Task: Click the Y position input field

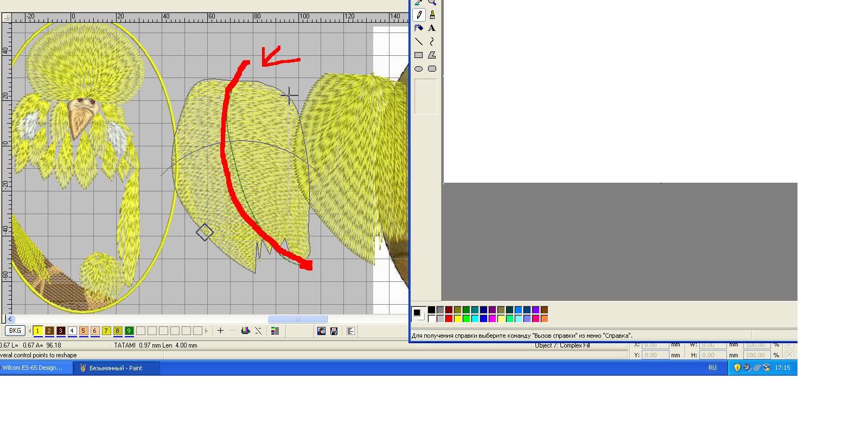Action: [655, 356]
